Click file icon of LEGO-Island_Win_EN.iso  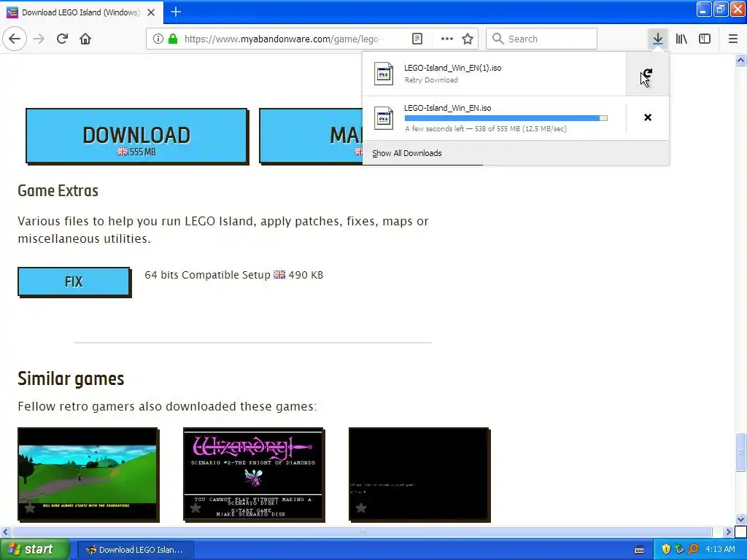[x=384, y=118]
